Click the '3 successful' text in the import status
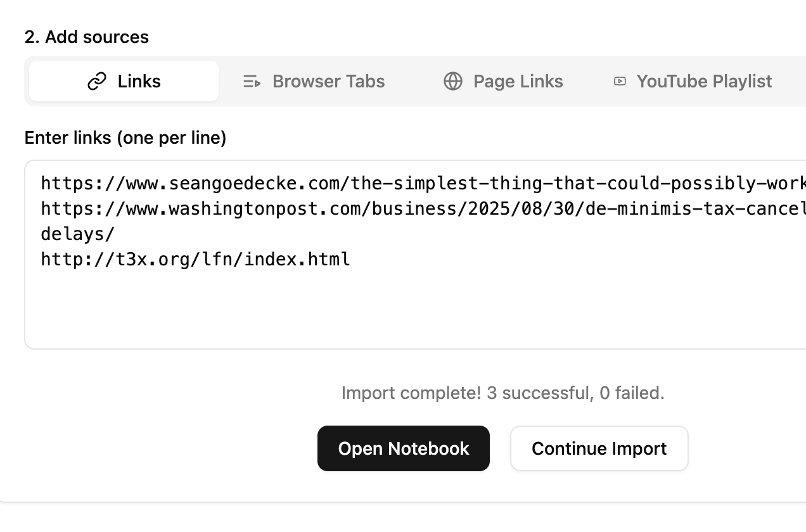This screenshot has width=806, height=532. coord(540,393)
